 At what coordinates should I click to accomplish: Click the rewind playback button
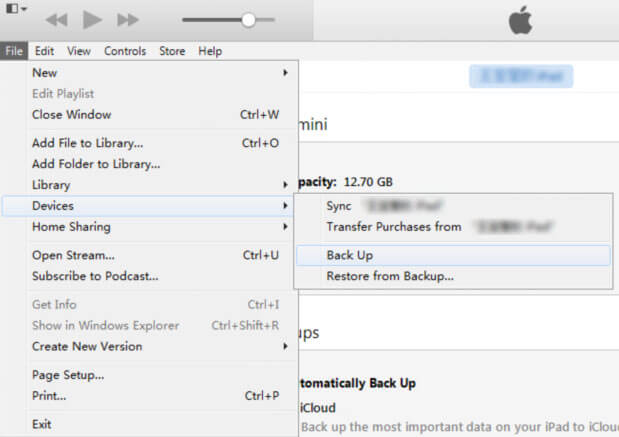coord(57,20)
